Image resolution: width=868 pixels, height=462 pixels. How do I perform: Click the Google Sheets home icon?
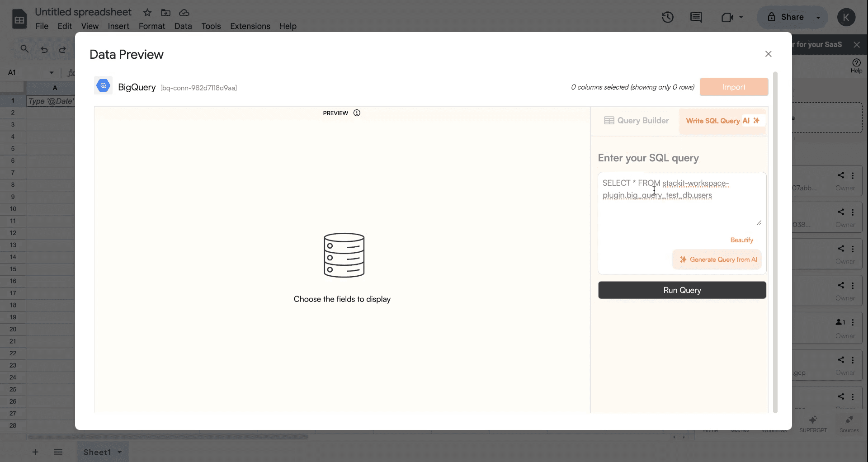click(19, 19)
